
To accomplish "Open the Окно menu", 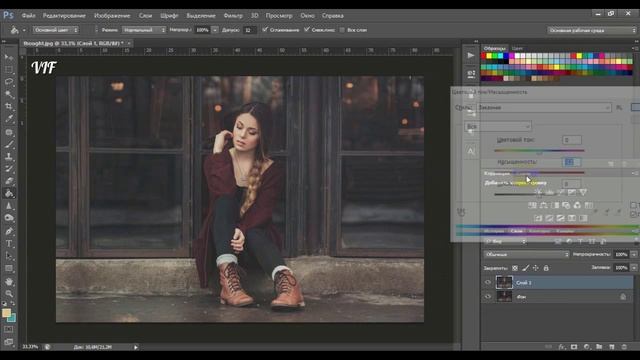I will coord(307,16).
